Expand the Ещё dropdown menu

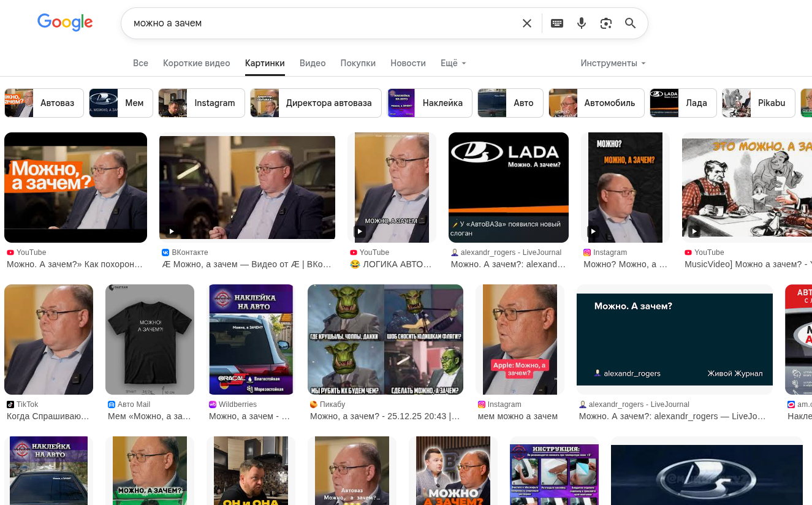453,63
